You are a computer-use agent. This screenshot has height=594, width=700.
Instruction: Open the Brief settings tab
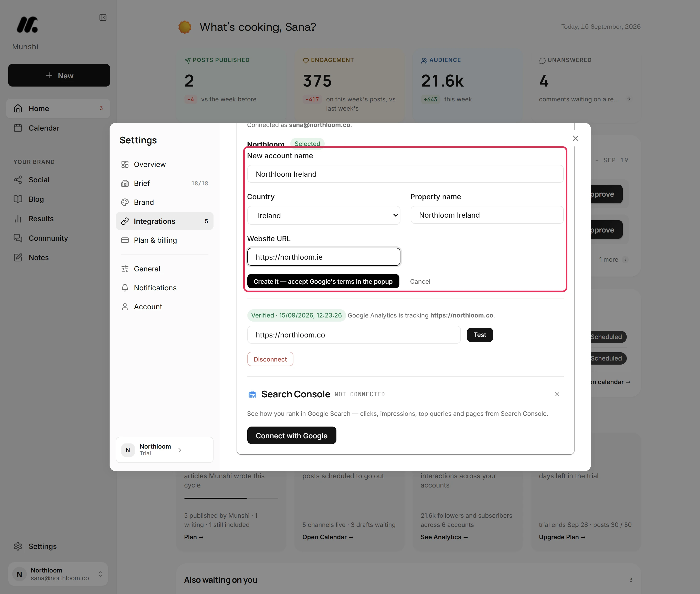click(x=164, y=183)
